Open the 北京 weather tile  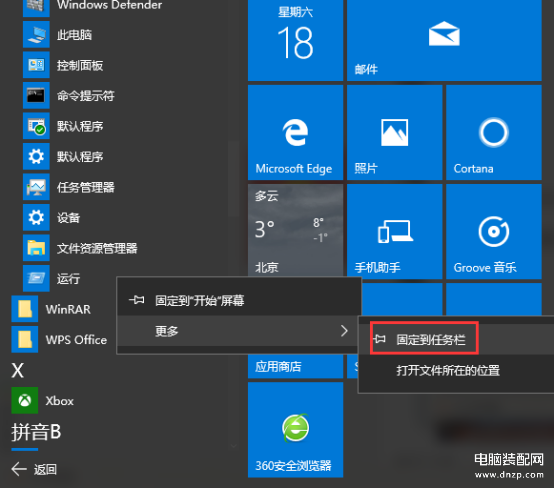[x=295, y=230]
